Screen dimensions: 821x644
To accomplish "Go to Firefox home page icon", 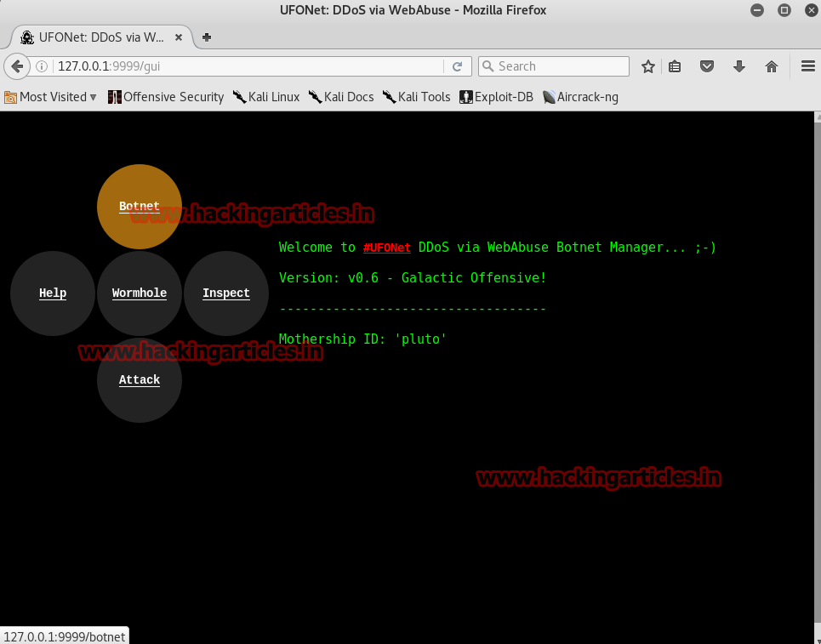I will pyautogui.click(x=772, y=66).
